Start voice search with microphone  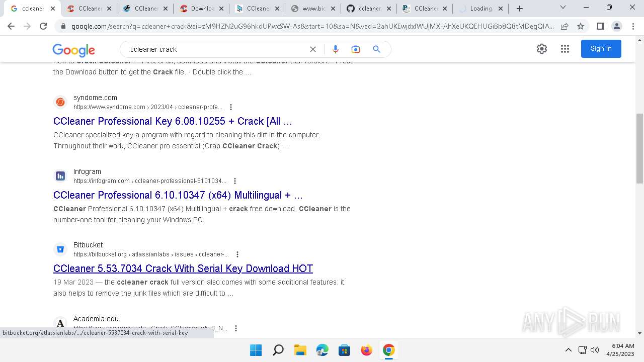point(336,49)
